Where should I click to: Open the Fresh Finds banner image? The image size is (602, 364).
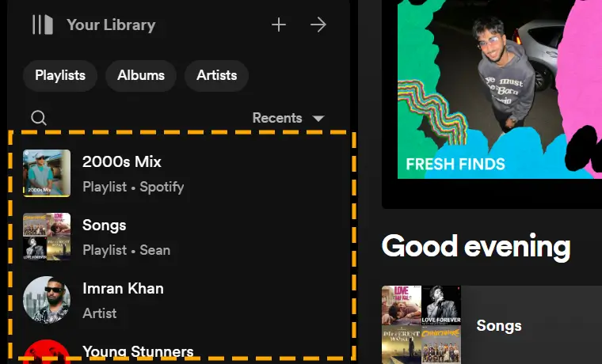[500, 89]
